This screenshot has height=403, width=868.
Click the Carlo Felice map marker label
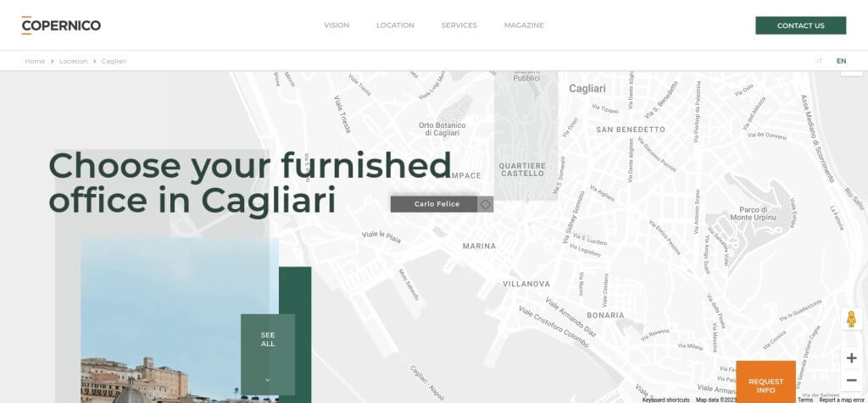[437, 204]
